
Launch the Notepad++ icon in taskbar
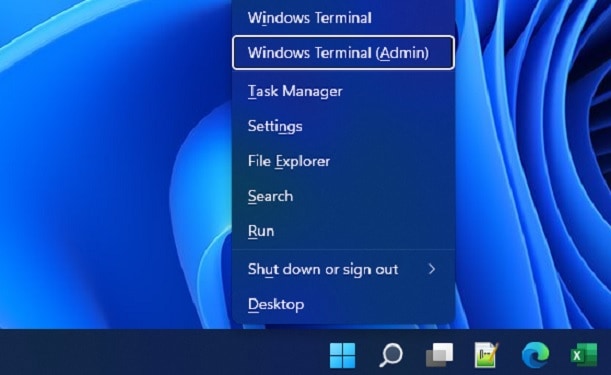pos(487,355)
